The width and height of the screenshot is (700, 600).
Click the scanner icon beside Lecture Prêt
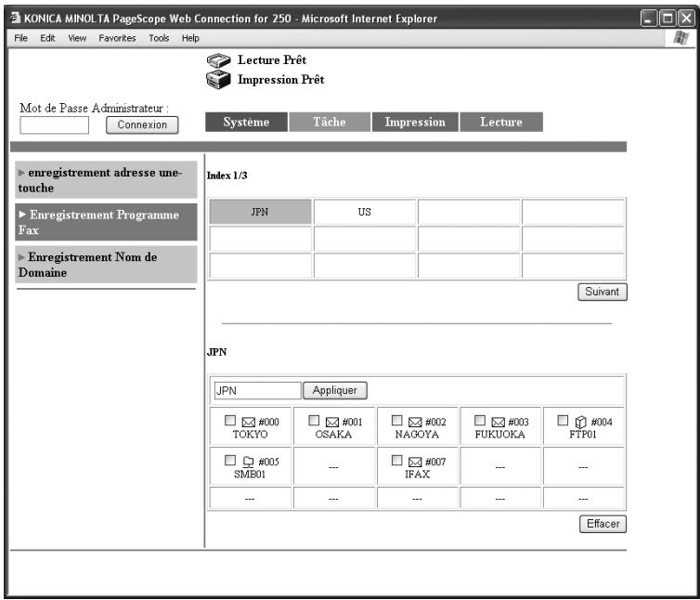tap(218, 60)
